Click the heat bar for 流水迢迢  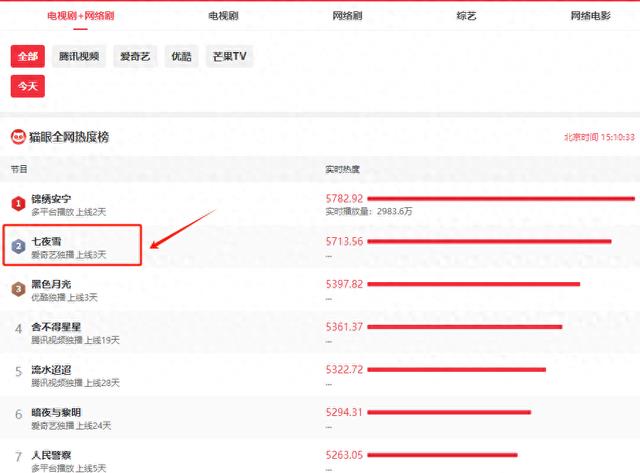pos(457,370)
